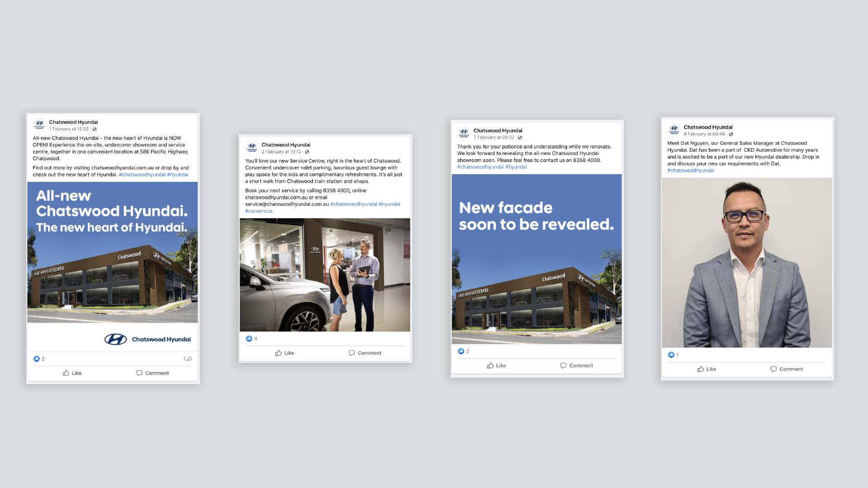
Task: Open like reactions count on 1 February post
Action: coord(39,359)
